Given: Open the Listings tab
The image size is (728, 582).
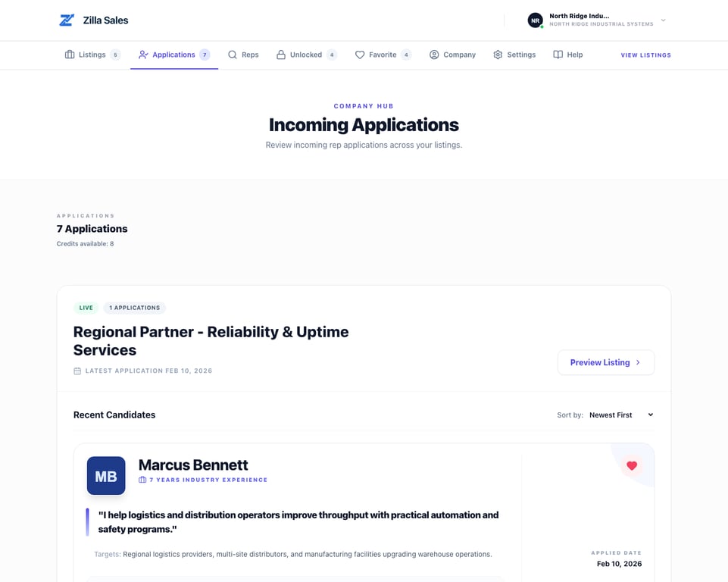Looking at the screenshot, I should point(92,55).
